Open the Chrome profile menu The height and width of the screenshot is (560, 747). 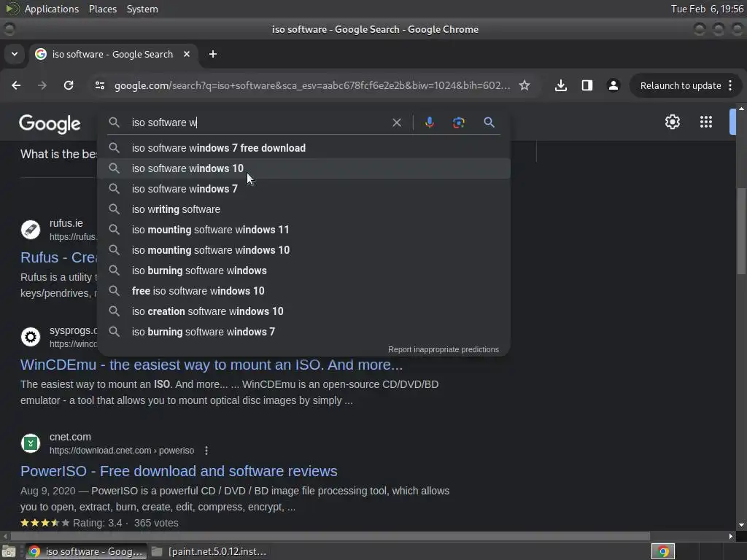pos(613,85)
